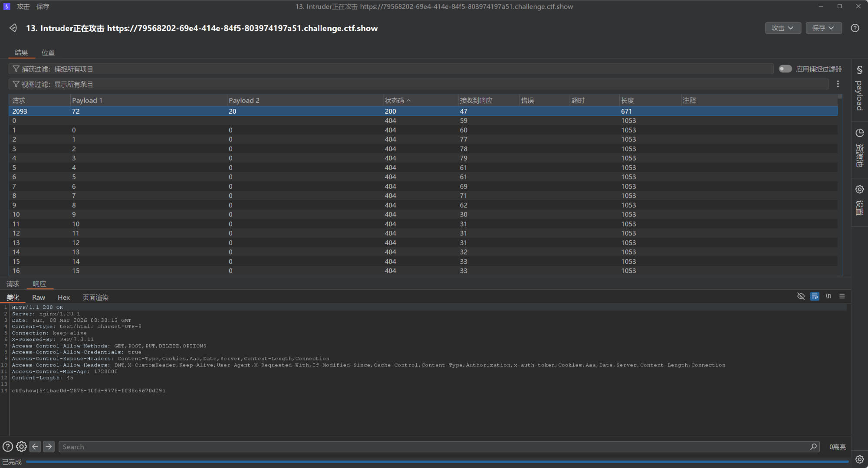The width and height of the screenshot is (868, 468).
Task: Open the payload side panel icon
Action: 859,70
